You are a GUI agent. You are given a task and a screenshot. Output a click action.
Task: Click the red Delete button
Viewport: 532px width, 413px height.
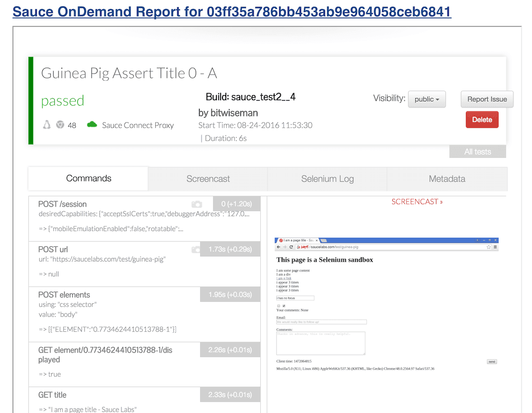[482, 120]
